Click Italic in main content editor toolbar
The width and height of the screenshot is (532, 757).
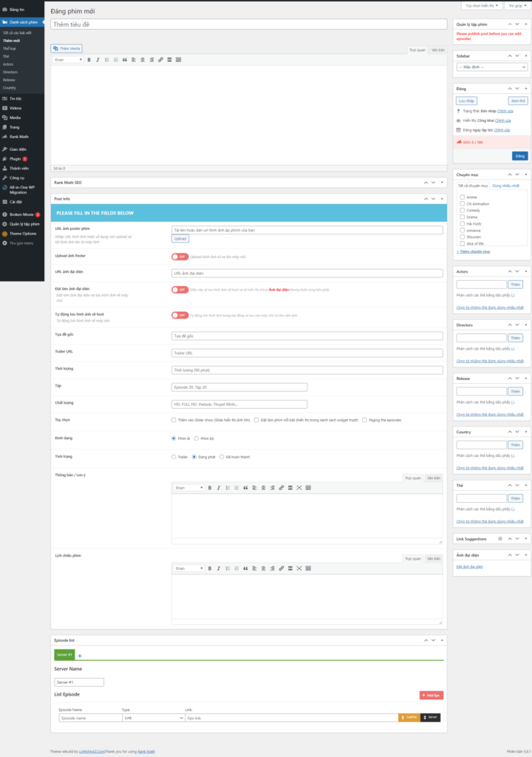[x=98, y=60]
